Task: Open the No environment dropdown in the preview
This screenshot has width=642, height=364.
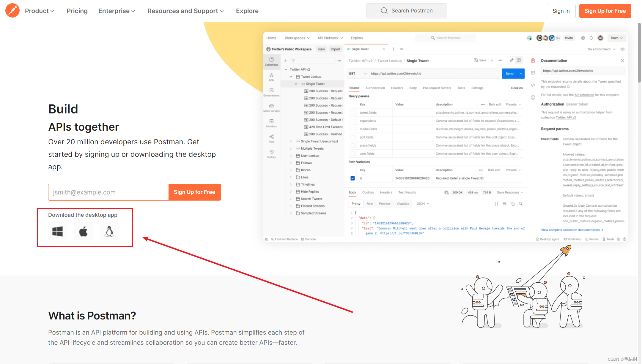Action: pos(601,49)
